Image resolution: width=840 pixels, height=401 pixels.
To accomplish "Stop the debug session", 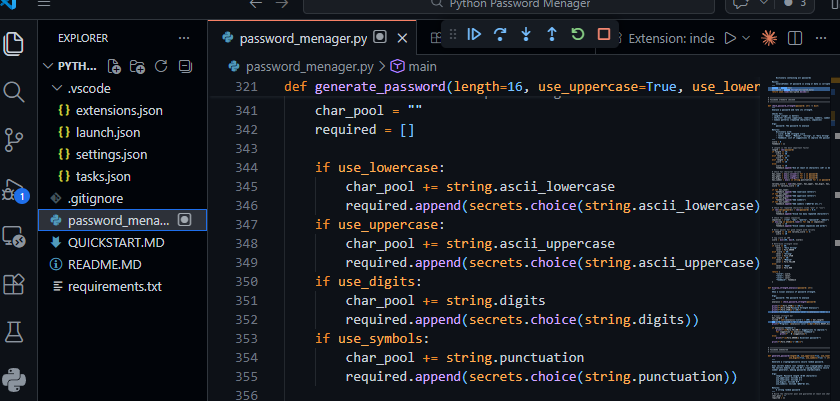I will (604, 34).
